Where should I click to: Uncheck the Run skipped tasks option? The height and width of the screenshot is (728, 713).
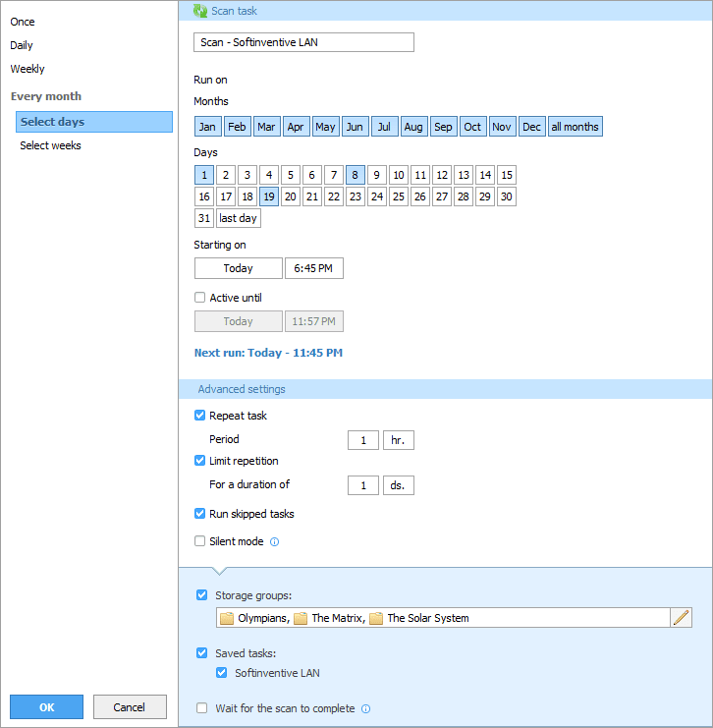click(x=200, y=514)
